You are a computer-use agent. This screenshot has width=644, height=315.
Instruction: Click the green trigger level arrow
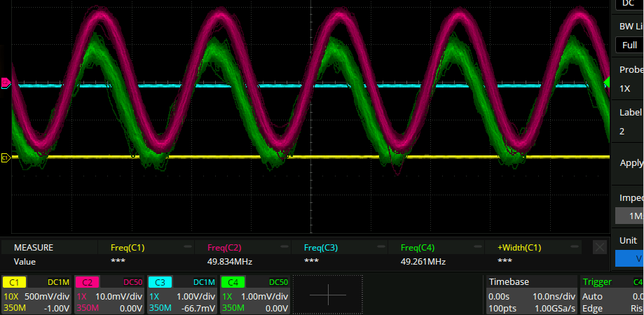click(x=606, y=83)
